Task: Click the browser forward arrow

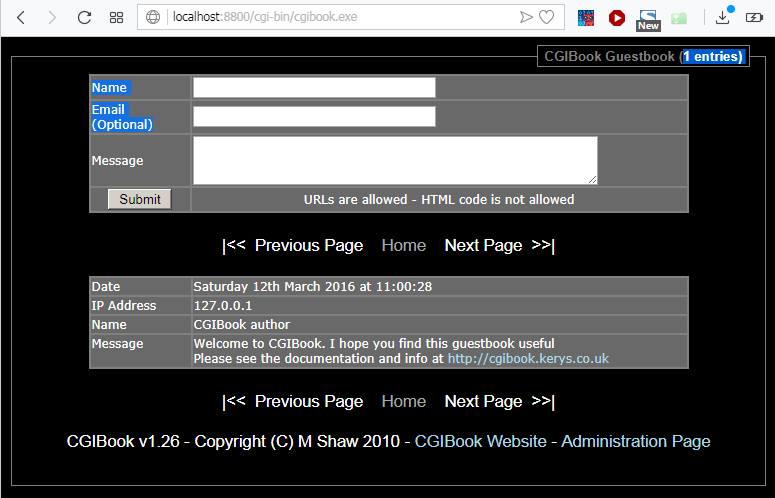Action: coord(52,18)
